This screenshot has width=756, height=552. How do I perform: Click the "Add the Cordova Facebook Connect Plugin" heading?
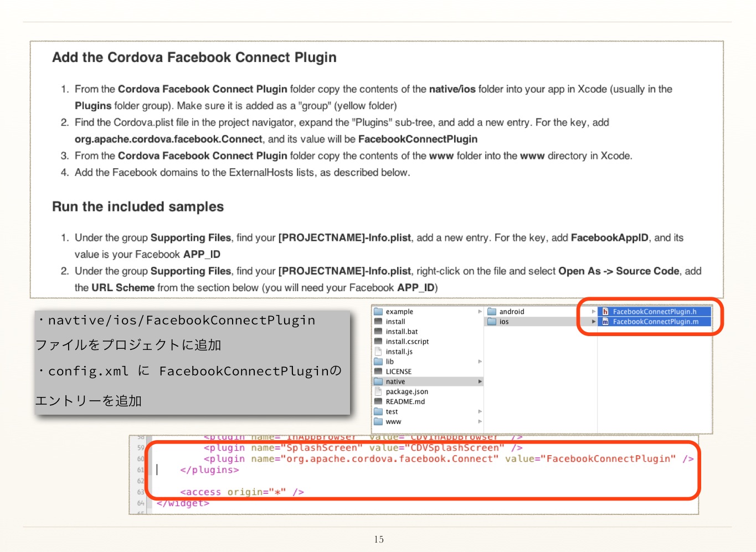pyautogui.click(x=194, y=58)
